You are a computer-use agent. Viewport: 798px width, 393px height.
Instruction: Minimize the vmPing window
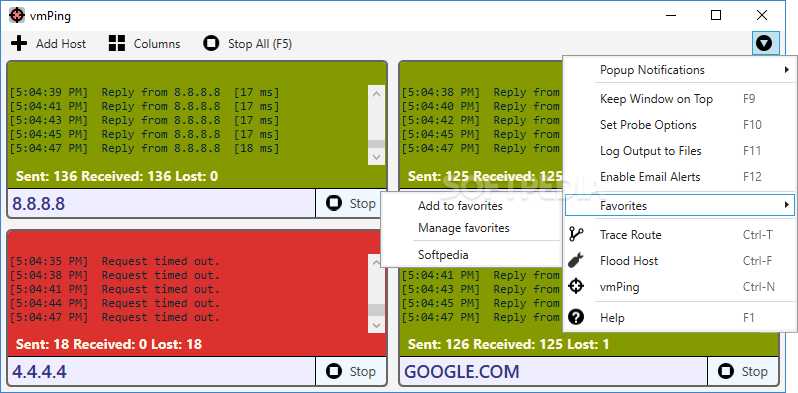click(670, 15)
